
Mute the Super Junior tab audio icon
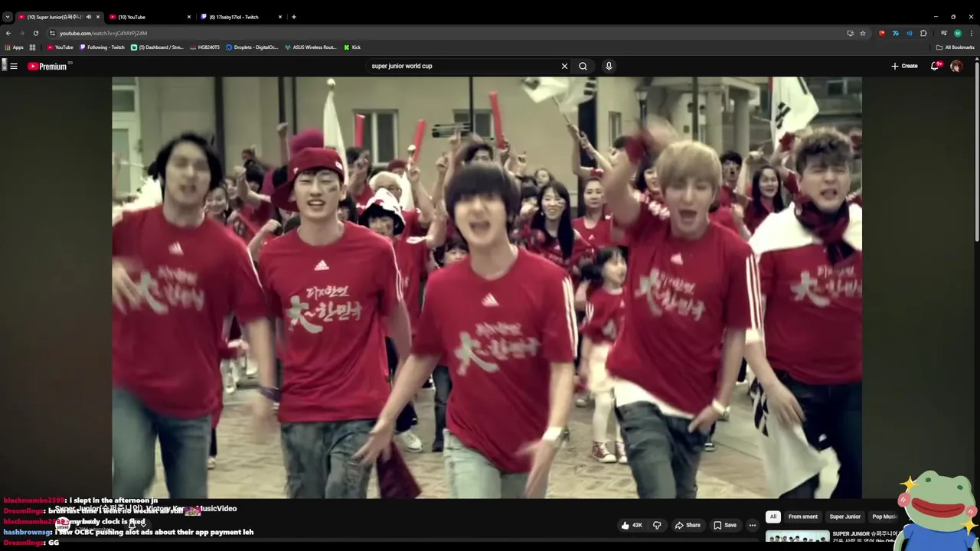point(89,17)
